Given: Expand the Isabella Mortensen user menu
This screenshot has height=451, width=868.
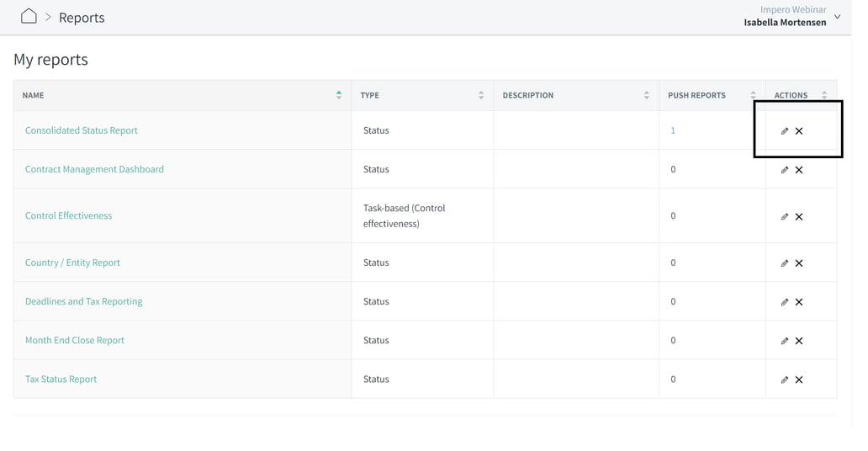Looking at the screenshot, I should point(837,17).
